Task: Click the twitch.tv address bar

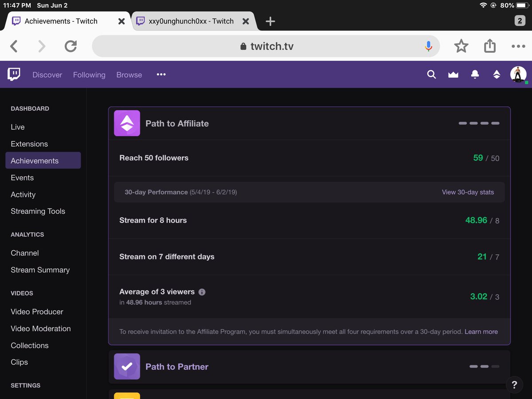Action: coord(266,46)
